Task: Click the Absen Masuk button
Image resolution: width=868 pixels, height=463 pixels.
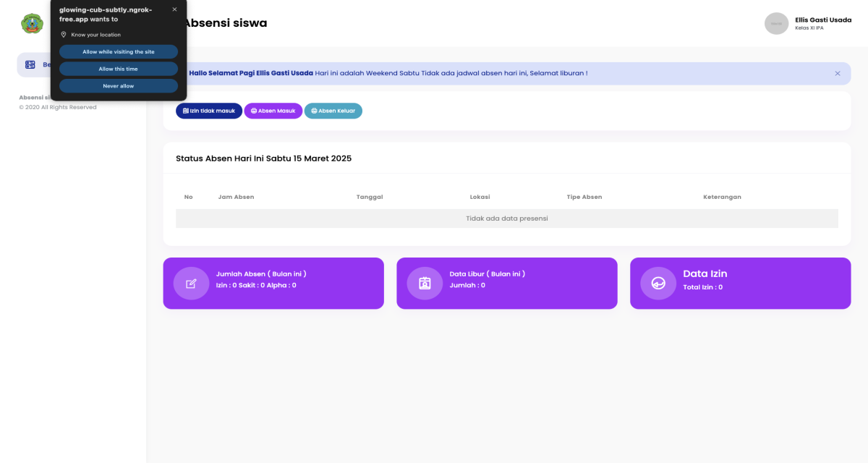Action: click(273, 111)
